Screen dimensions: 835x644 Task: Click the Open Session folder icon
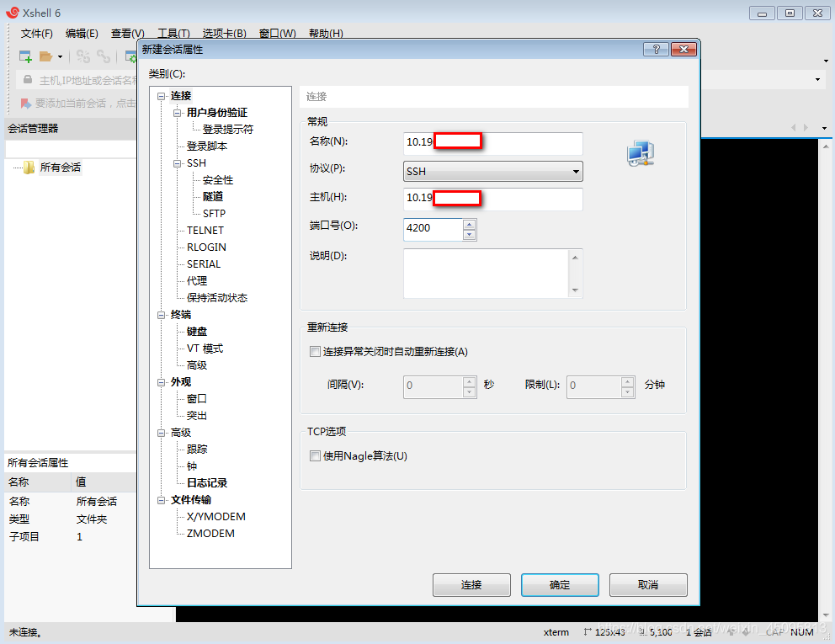(x=45, y=56)
